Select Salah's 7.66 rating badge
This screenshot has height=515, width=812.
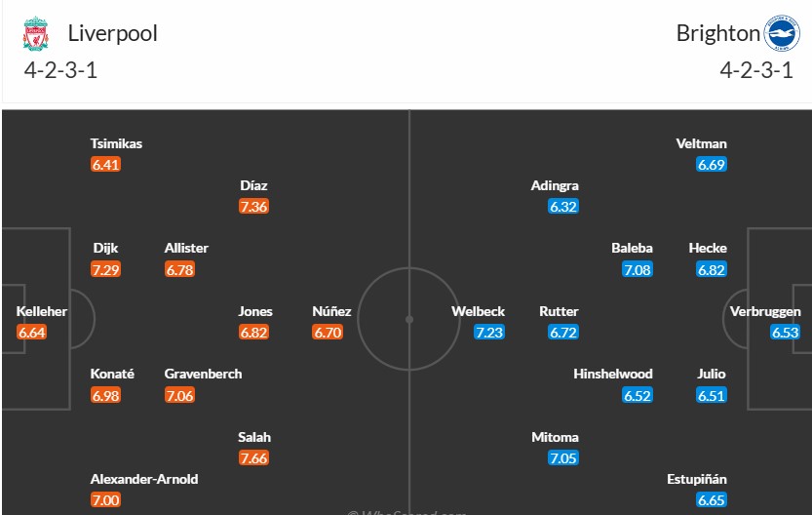[253, 458]
